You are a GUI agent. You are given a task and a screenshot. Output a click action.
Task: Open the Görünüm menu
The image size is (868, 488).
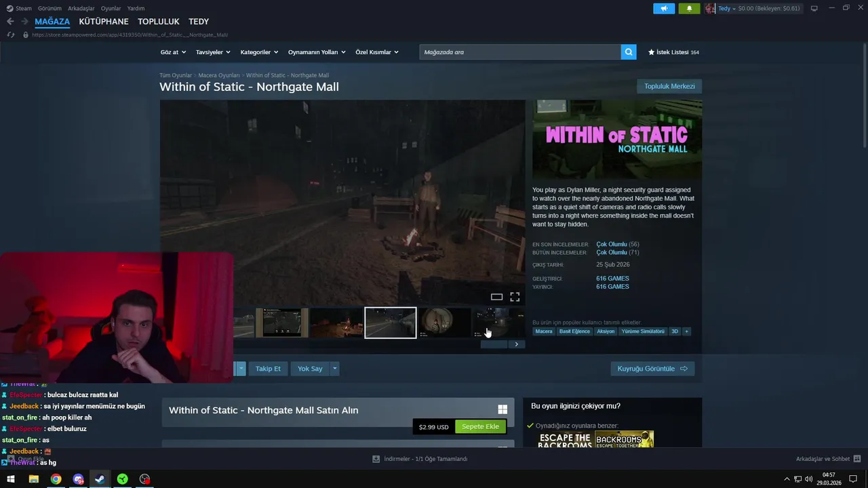[50, 8]
